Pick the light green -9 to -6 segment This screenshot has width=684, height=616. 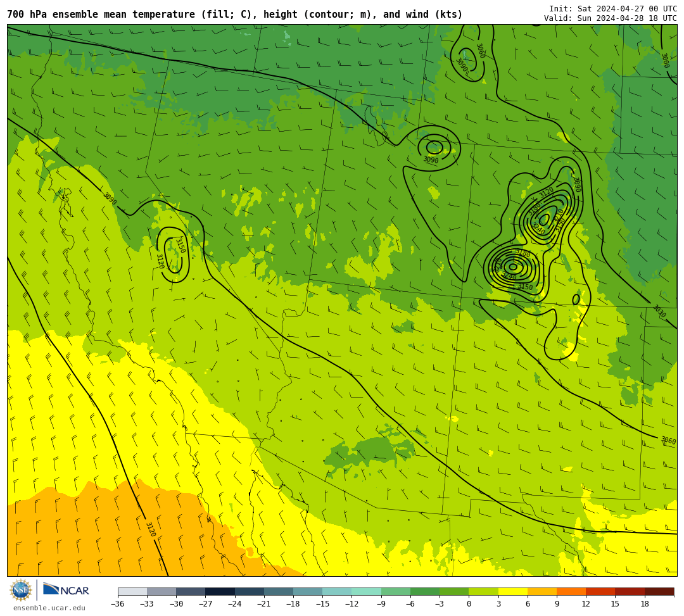click(396, 591)
